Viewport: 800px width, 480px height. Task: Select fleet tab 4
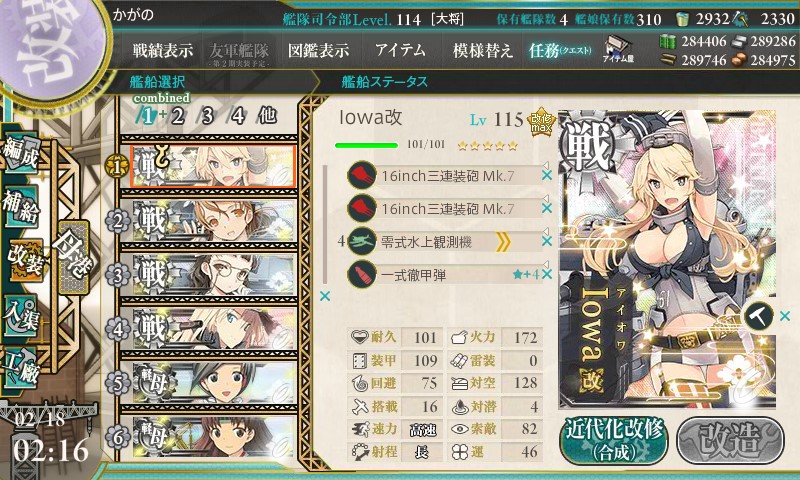coord(238,116)
